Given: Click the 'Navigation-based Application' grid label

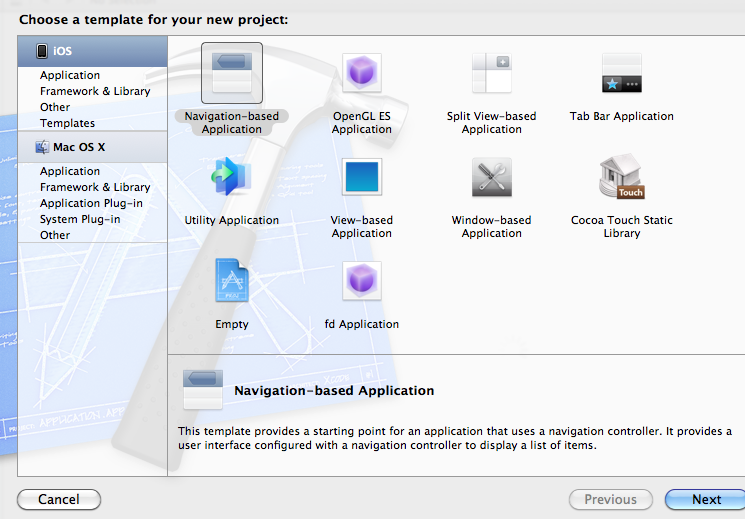Looking at the screenshot, I should (232, 123).
